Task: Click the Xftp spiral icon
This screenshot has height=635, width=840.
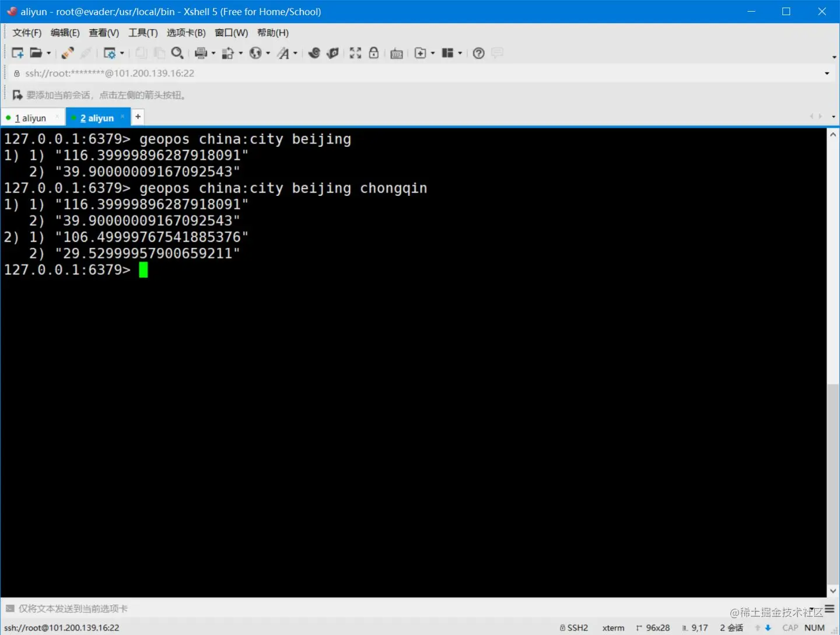Action: 314,53
